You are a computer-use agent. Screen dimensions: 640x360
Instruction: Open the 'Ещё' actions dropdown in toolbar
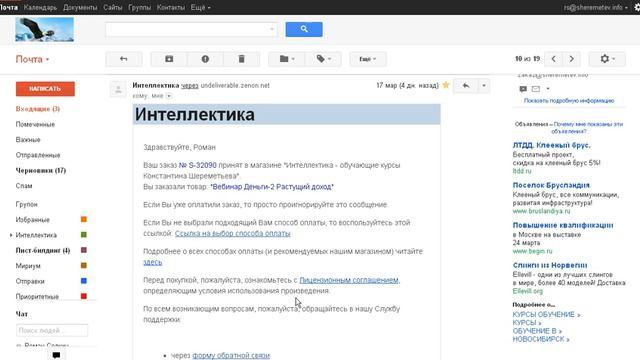(368, 59)
